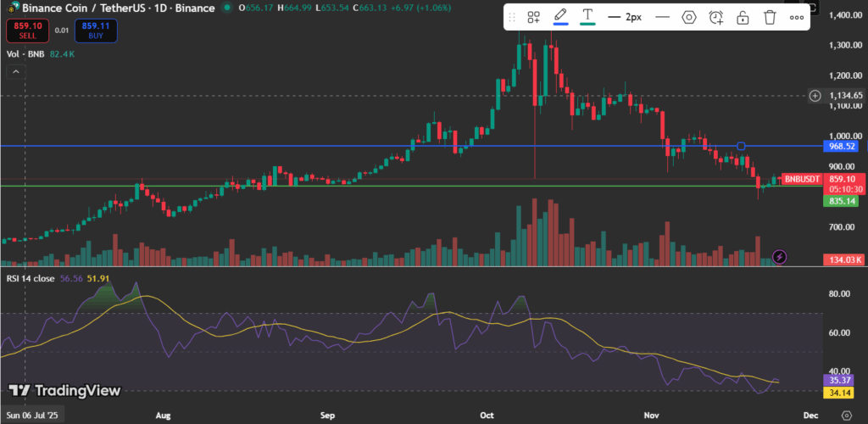Open more options three-dots menu
The height and width of the screenshot is (424, 868).
(797, 17)
